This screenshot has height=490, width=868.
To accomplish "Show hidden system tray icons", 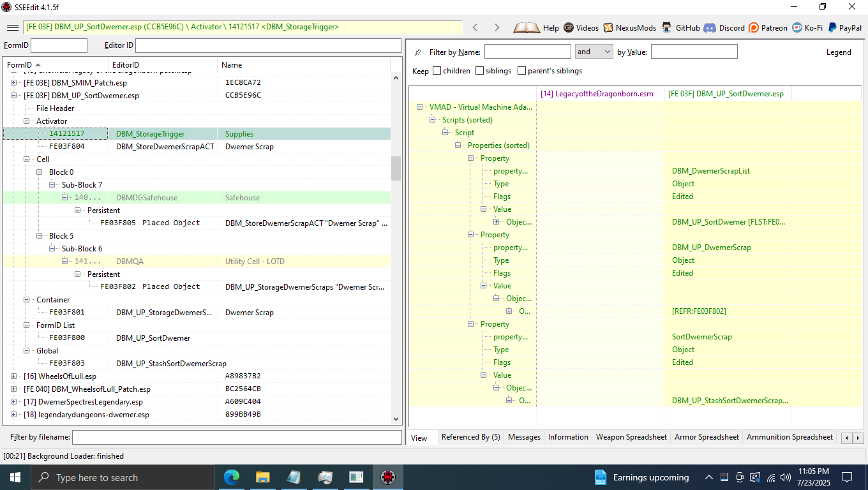I will (709, 477).
